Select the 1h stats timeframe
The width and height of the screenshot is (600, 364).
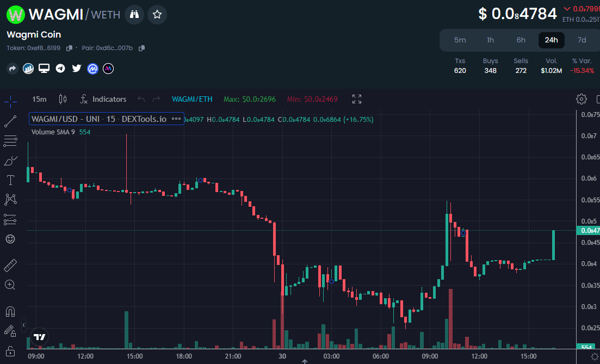(491, 40)
